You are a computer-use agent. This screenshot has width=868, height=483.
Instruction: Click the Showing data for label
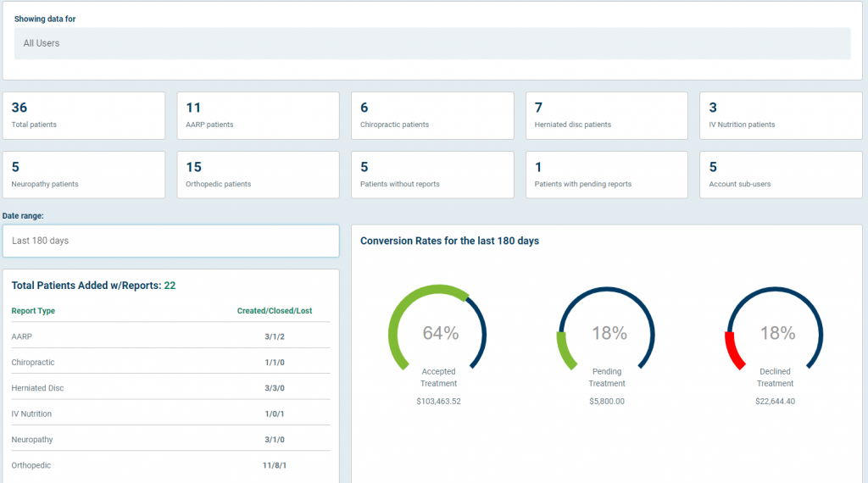[x=45, y=19]
